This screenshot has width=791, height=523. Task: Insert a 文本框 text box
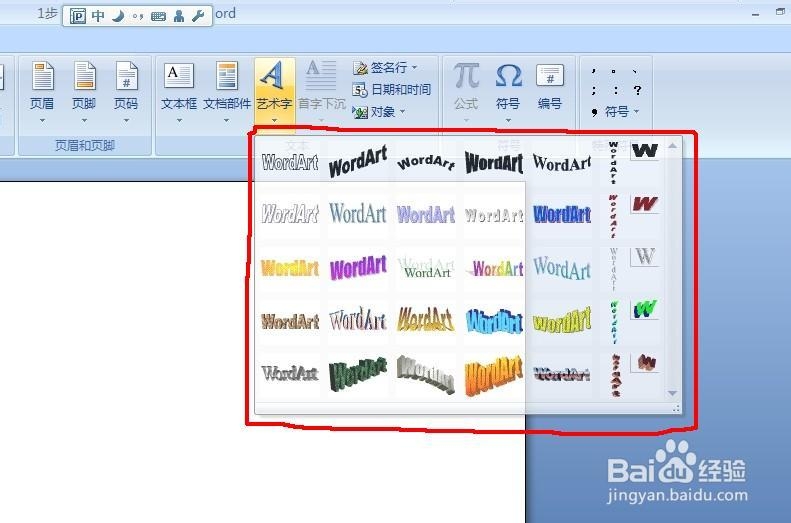click(179, 92)
